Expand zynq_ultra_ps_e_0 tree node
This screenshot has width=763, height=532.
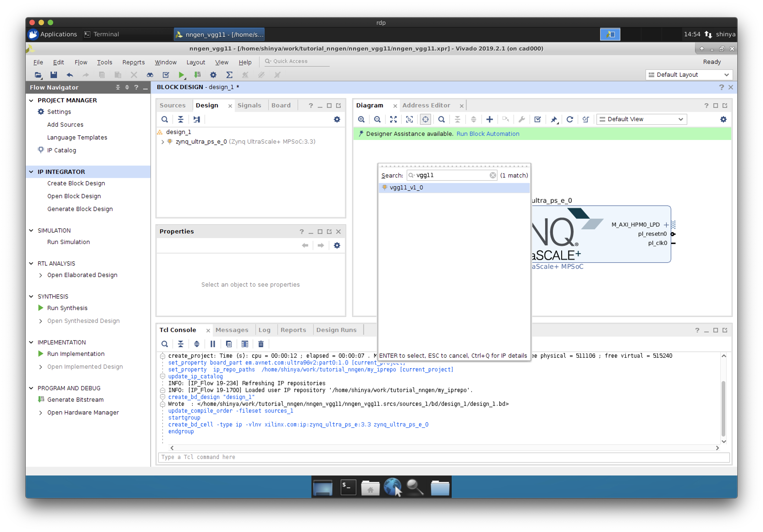point(163,141)
